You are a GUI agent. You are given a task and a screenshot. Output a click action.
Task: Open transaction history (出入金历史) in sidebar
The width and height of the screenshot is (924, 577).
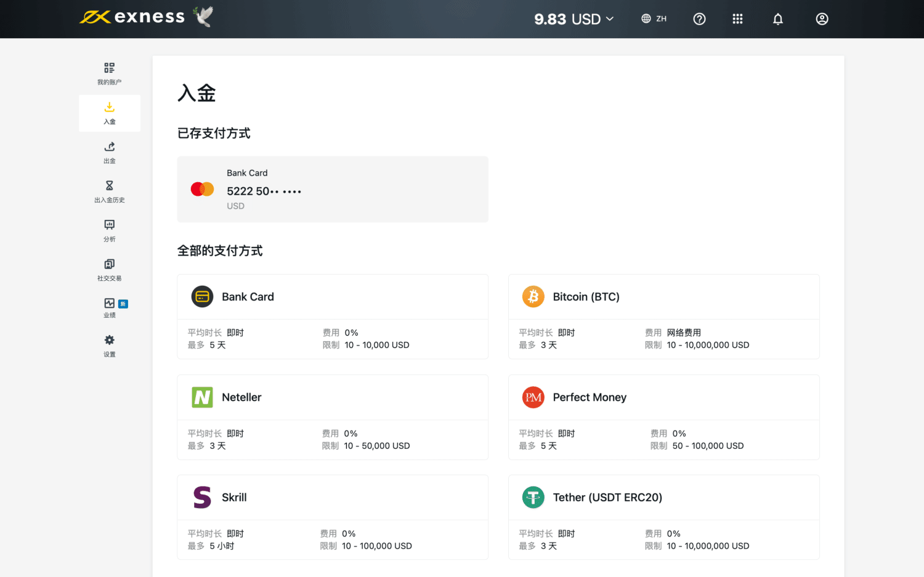[109, 192]
